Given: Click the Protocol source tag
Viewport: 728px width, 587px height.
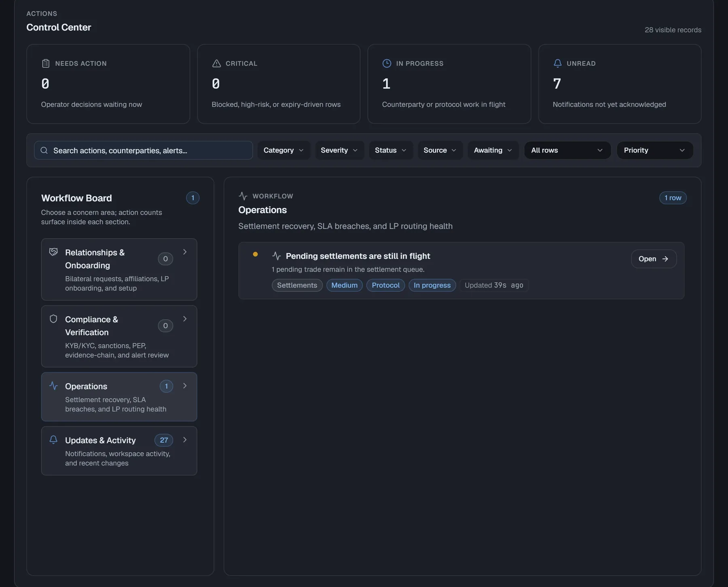Looking at the screenshot, I should click(385, 285).
